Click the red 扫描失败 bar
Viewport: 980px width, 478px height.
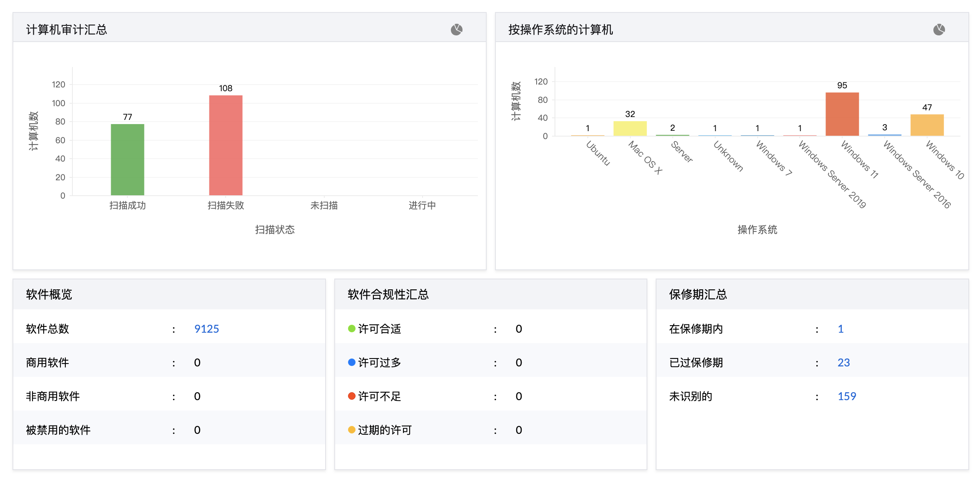(226, 145)
